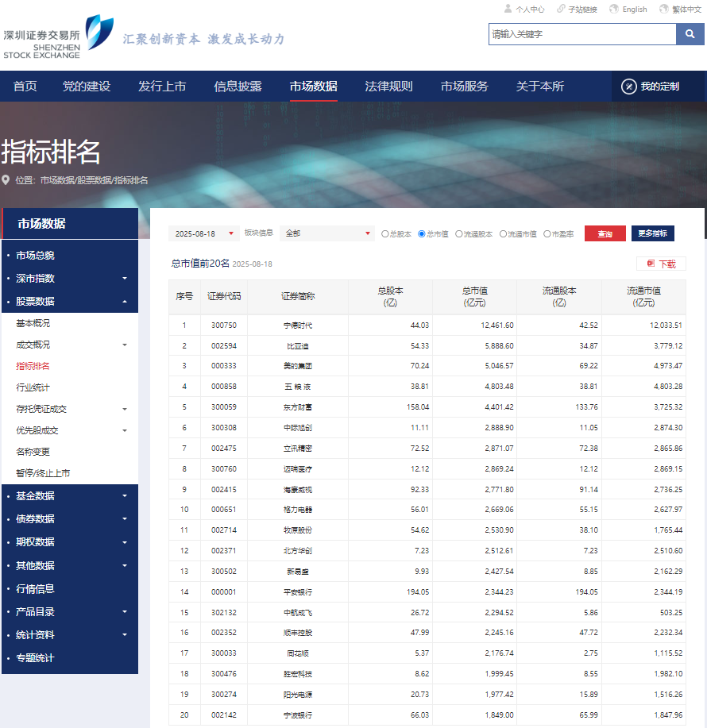
Task: Click the globe icon beside English
Action: tap(614, 9)
